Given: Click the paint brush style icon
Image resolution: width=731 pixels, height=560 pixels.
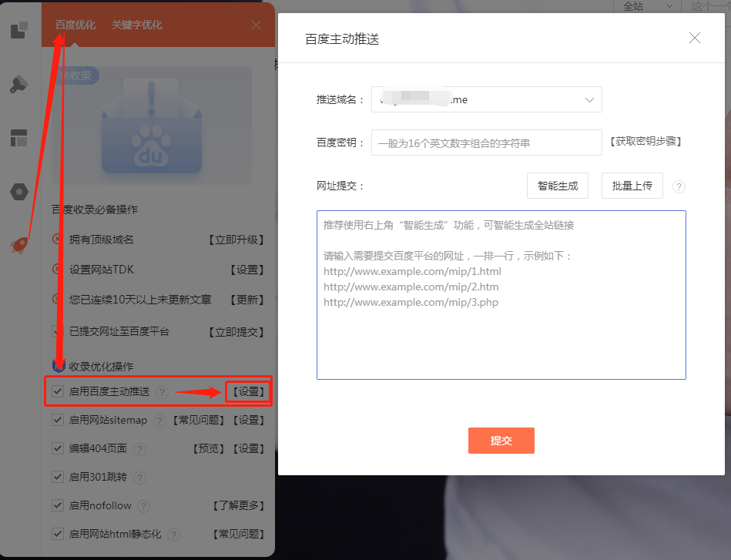Looking at the screenshot, I should [x=19, y=85].
